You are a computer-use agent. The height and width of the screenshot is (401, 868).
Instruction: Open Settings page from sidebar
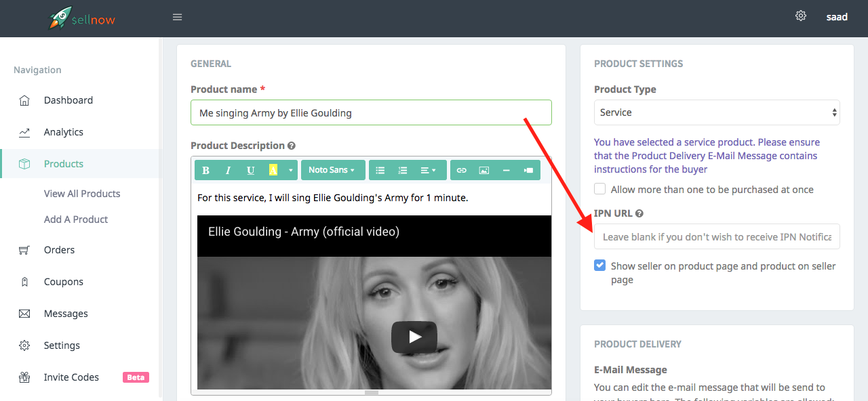[62, 345]
